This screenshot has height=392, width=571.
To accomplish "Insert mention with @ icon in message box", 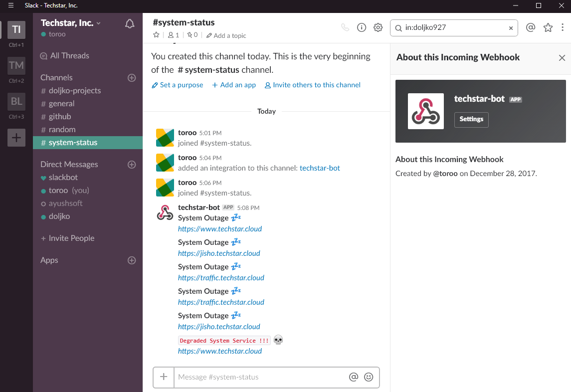I will 353,377.
